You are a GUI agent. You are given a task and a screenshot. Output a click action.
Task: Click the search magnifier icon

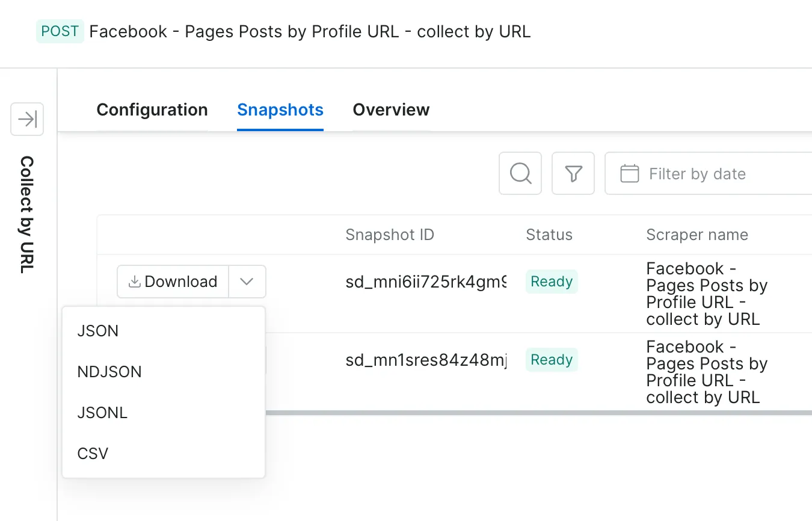click(520, 173)
